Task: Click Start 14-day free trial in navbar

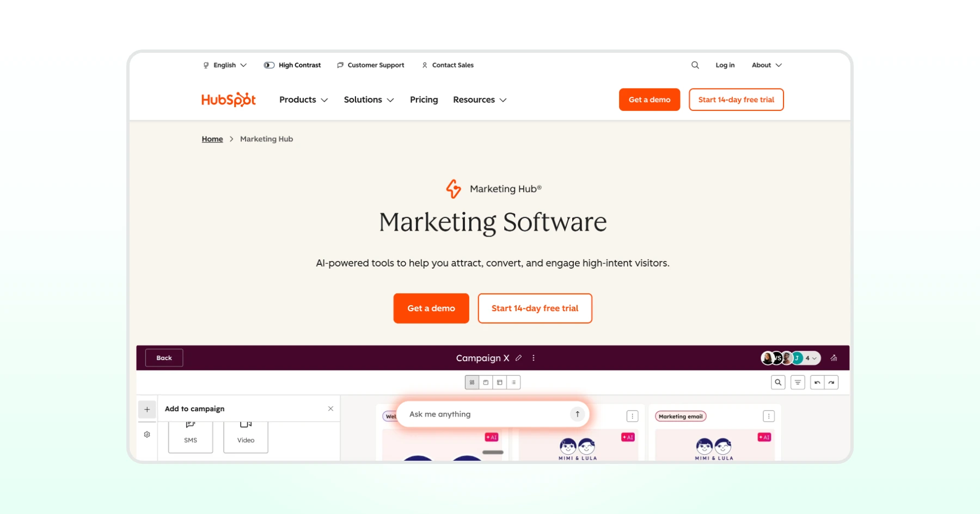Action: (736, 100)
